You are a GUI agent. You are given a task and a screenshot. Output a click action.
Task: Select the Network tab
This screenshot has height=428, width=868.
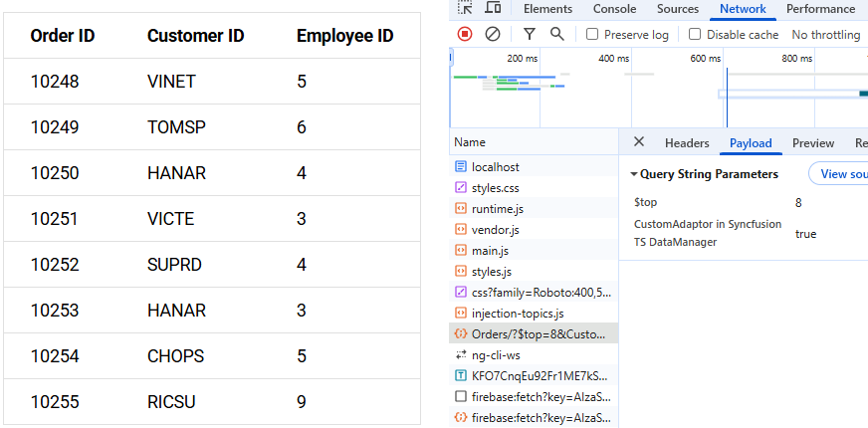[743, 9]
